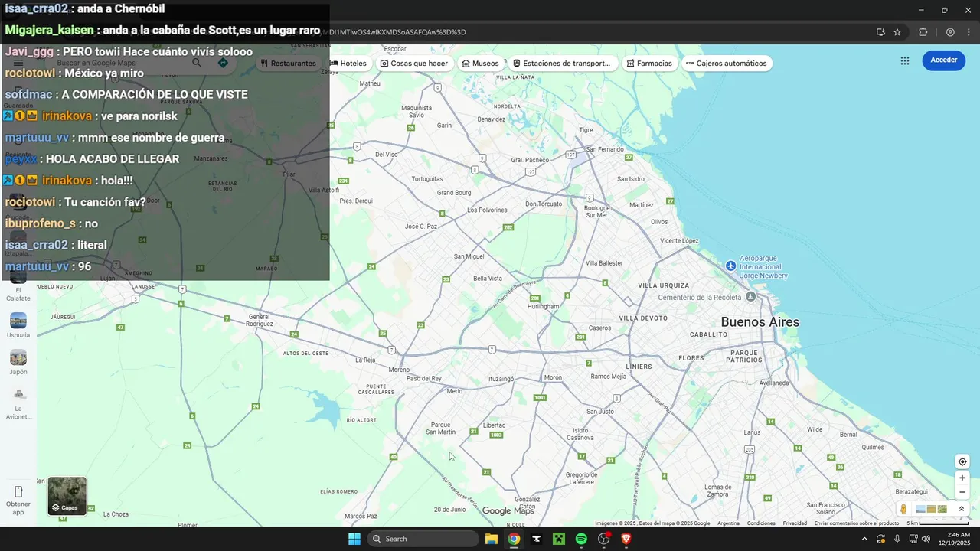Click Enviar comentarios sobre el producto
The height and width of the screenshot is (551, 980).
[x=857, y=523]
